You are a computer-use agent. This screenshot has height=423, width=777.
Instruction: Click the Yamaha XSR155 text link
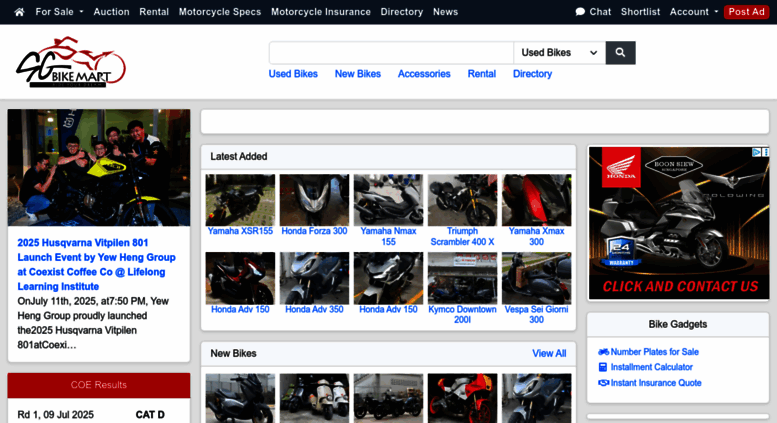pyautogui.click(x=240, y=231)
